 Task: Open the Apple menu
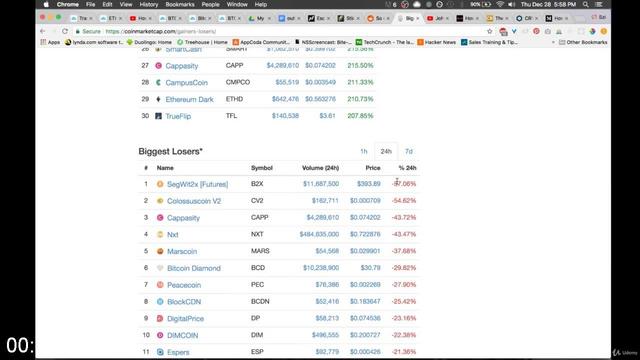coord(46,4)
